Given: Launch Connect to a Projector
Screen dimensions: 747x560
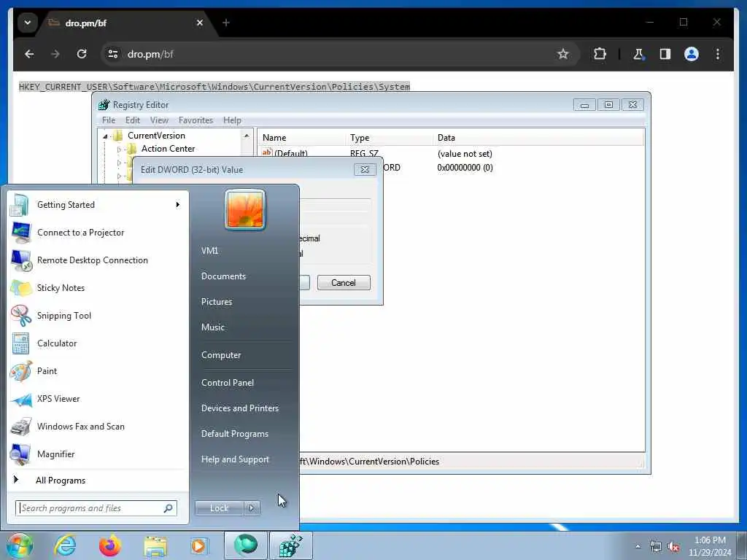Looking at the screenshot, I should point(97,233).
